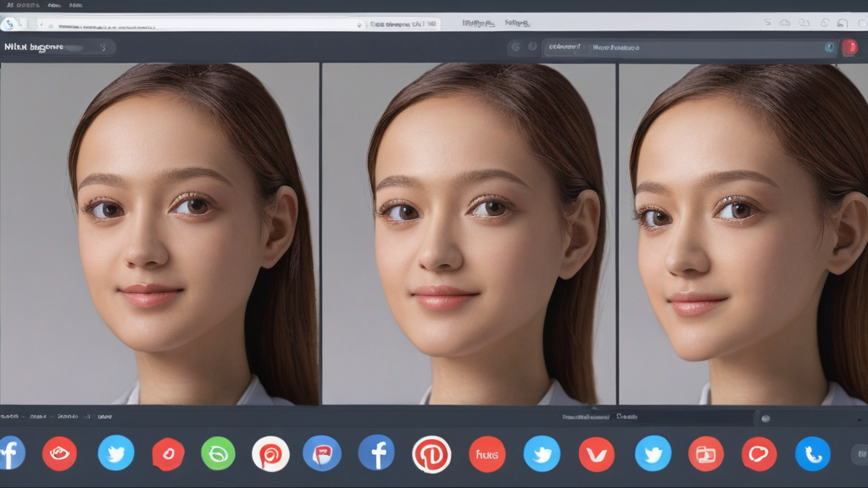
Task: Click the cut-off Facebook icon at the row's start
Action: coord(11,453)
